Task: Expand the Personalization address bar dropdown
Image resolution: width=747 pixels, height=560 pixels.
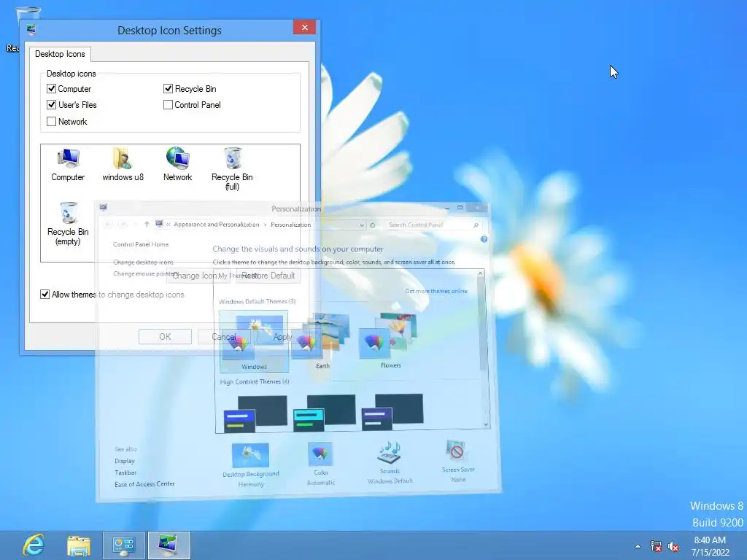Action: click(362, 225)
